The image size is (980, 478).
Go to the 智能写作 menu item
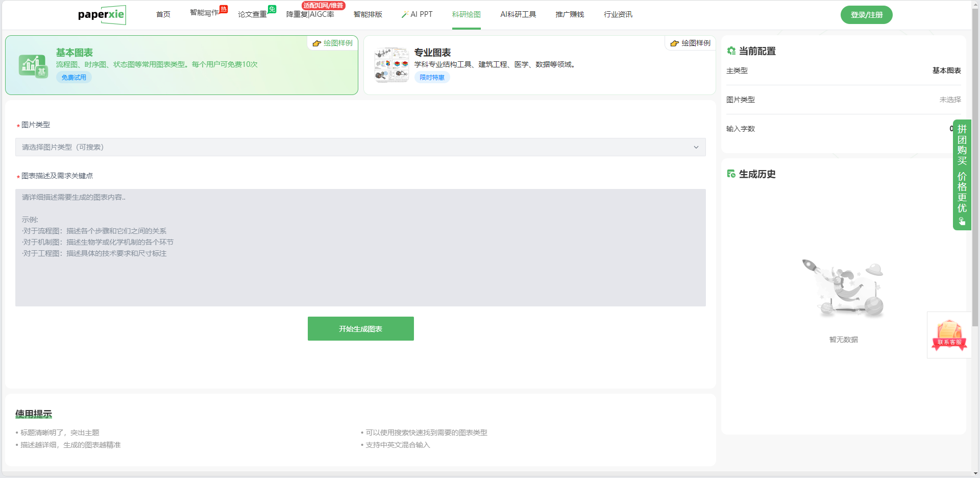click(x=204, y=13)
